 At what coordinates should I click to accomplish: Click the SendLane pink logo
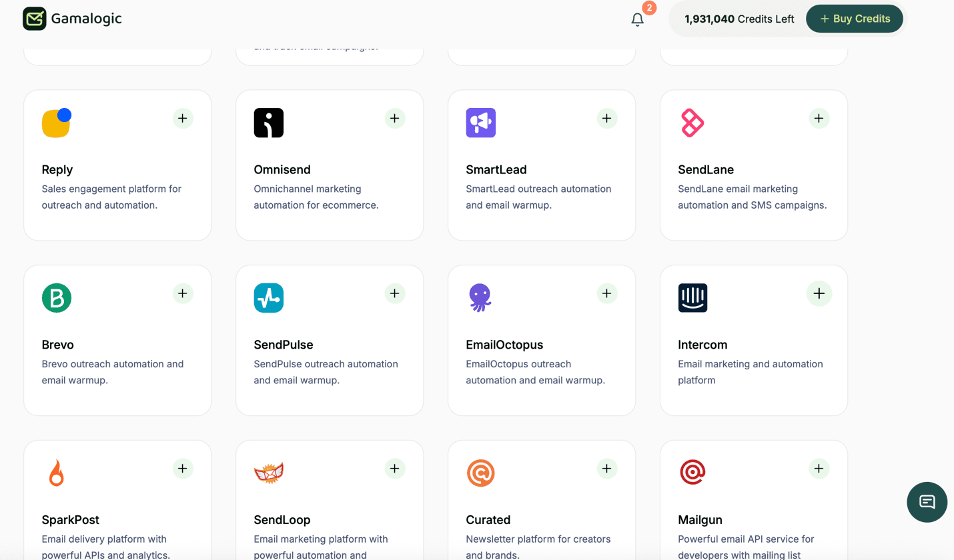pos(692,123)
